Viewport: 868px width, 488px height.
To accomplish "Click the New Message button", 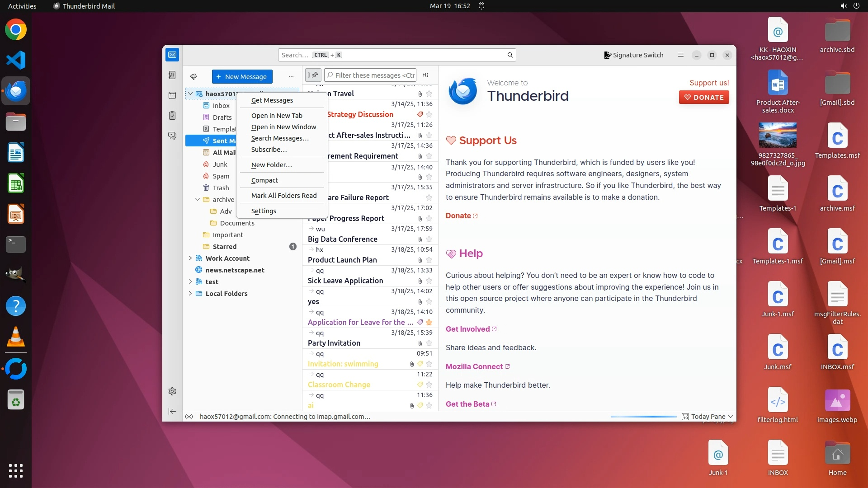I will click(x=242, y=77).
